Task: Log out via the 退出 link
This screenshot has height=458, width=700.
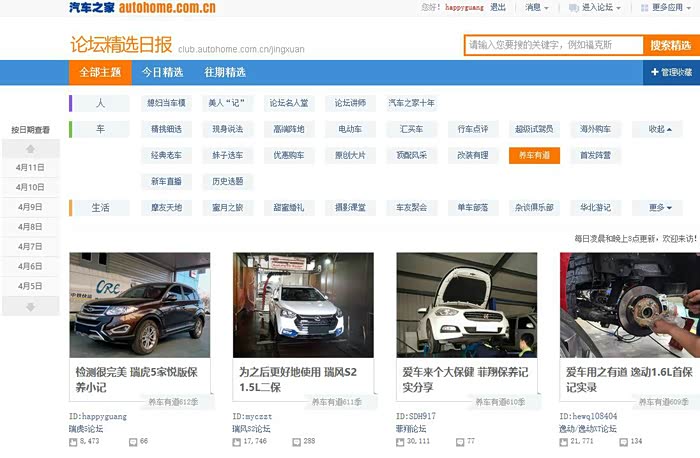Action: click(x=500, y=7)
